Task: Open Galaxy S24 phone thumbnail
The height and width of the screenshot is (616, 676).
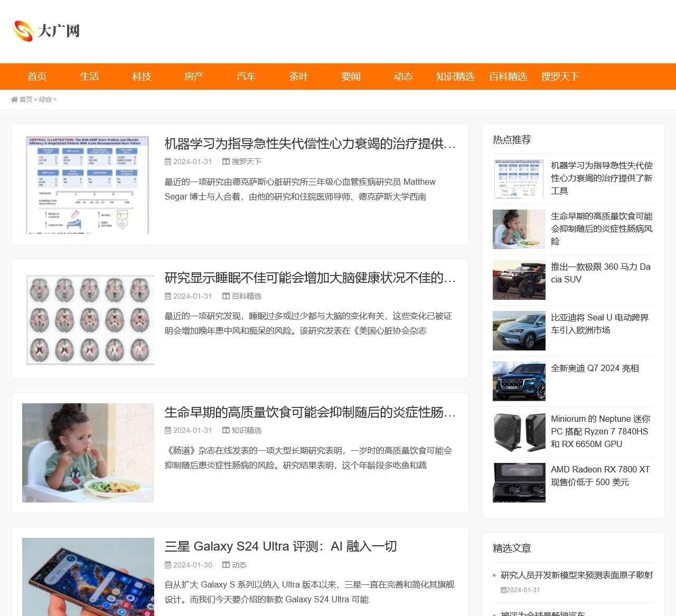Action: pos(88,577)
